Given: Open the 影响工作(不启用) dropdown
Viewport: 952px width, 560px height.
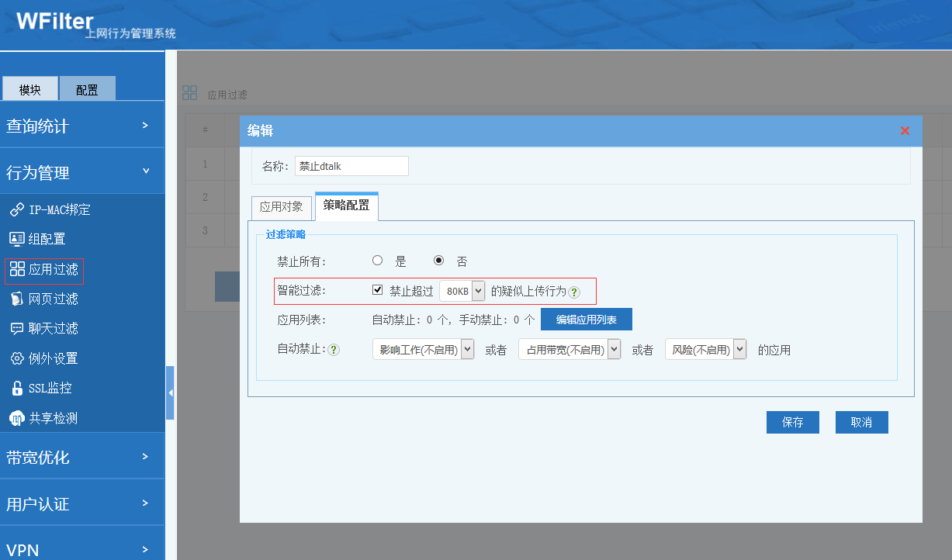Looking at the screenshot, I should (x=423, y=350).
